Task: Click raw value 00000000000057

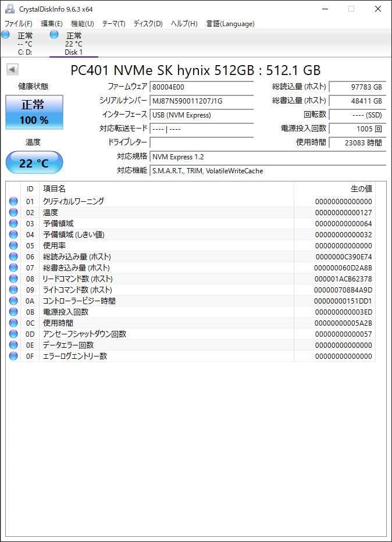Action: [344, 334]
